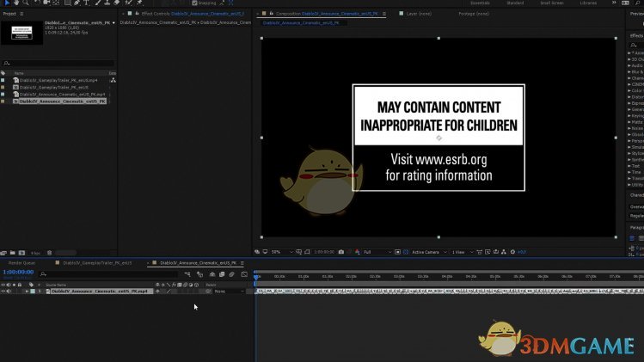The height and width of the screenshot is (362, 644).
Task: Select the Footage (none) tab
Action: pos(474,14)
